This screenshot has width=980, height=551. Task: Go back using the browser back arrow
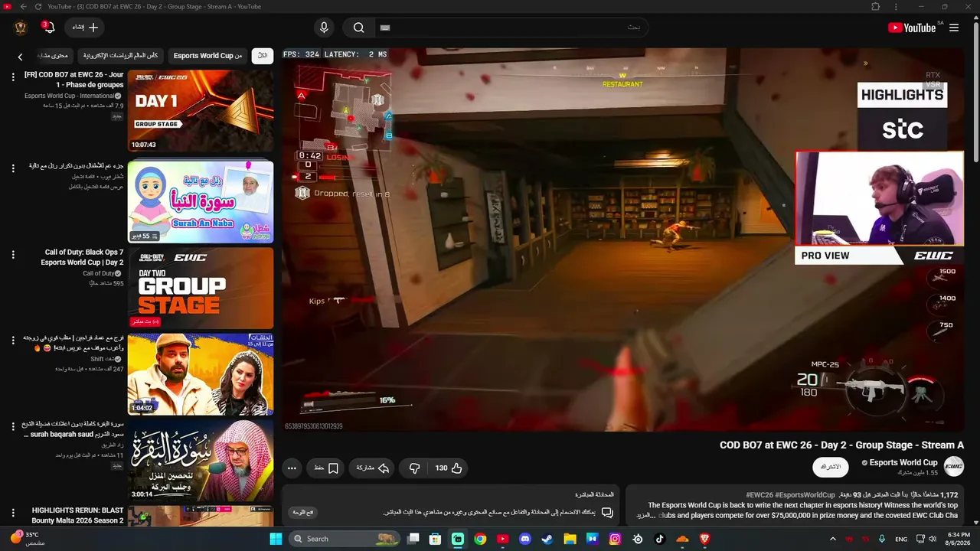23,7
